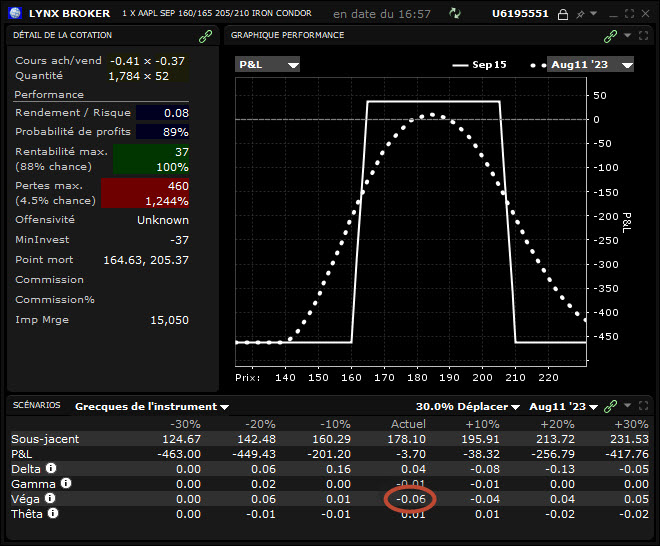Screen dimensions: 660x546
Task: Click the red Pertes max. value cell
Action: pyautogui.click(x=145, y=193)
